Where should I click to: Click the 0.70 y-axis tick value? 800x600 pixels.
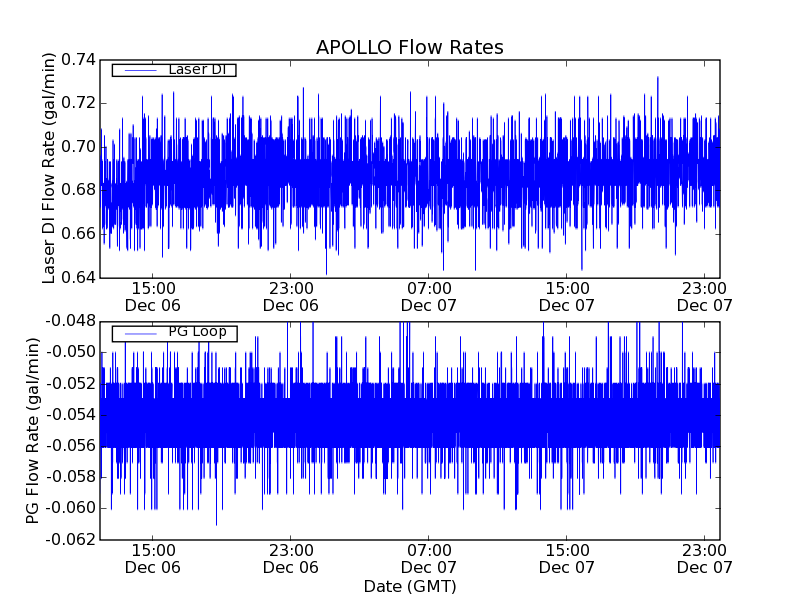pyautogui.click(x=79, y=147)
